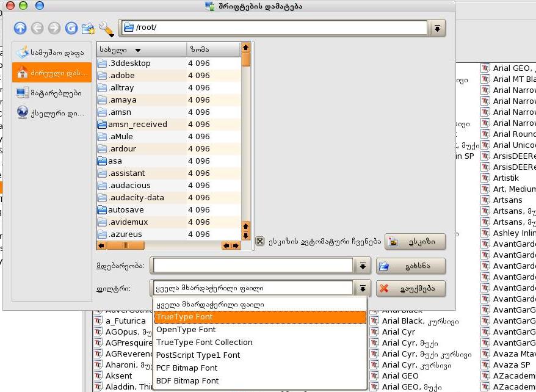Select Avaza Mtavruli font in background list

tap(509, 354)
